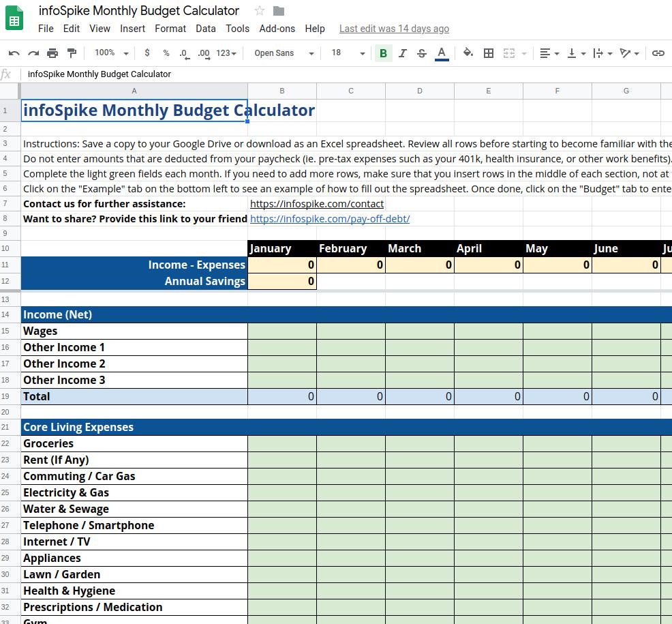
Task: Click into the formula bar
Action: tap(346, 74)
